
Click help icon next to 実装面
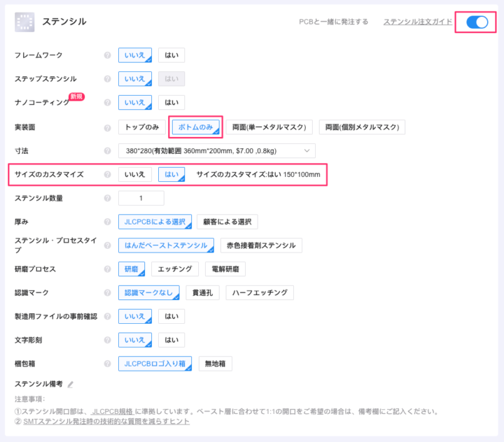point(108,127)
